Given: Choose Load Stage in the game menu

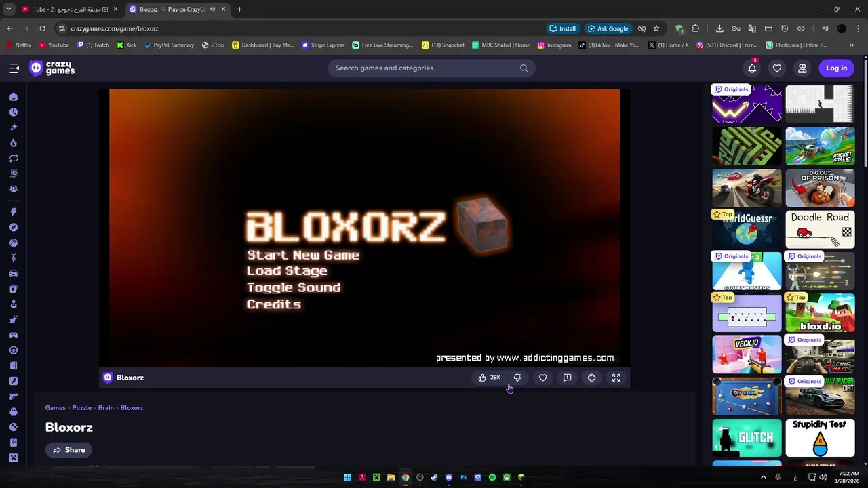Looking at the screenshot, I should (287, 271).
